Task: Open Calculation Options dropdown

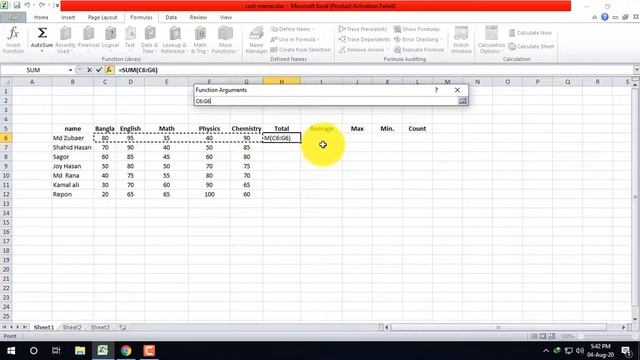Action: click(491, 40)
